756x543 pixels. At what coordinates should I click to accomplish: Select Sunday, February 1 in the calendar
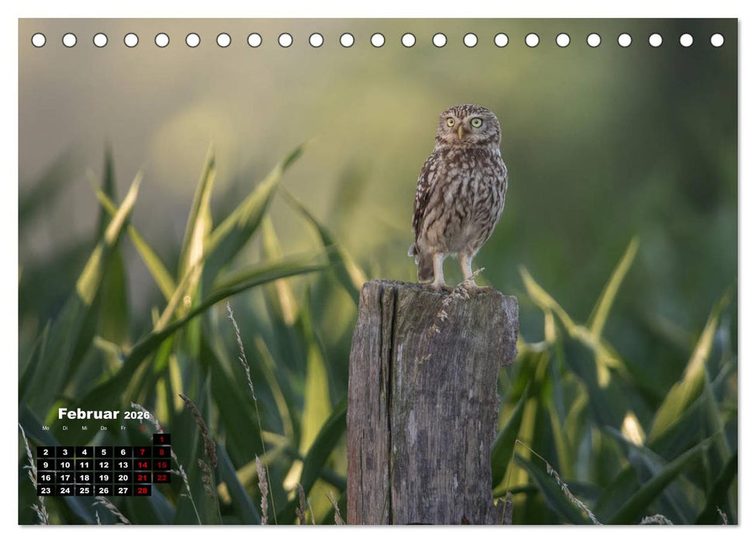click(x=161, y=439)
